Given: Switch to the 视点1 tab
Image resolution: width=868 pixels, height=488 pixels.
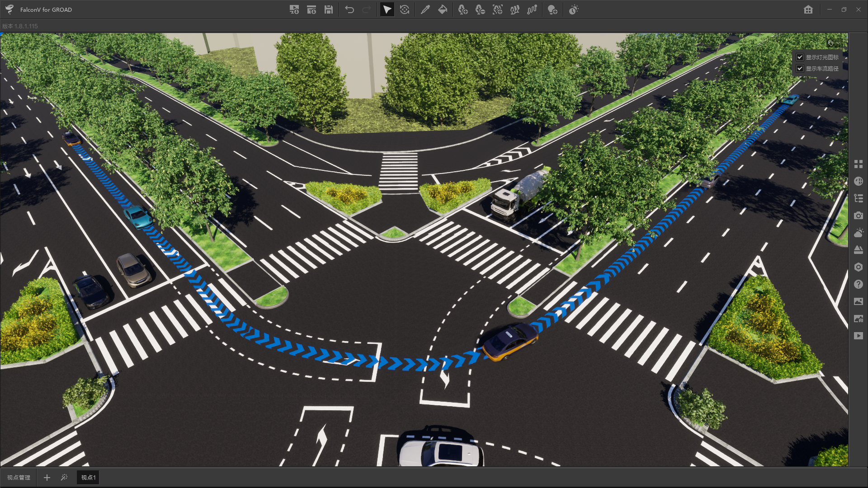Looking at the screenshot, I should 88,477.
